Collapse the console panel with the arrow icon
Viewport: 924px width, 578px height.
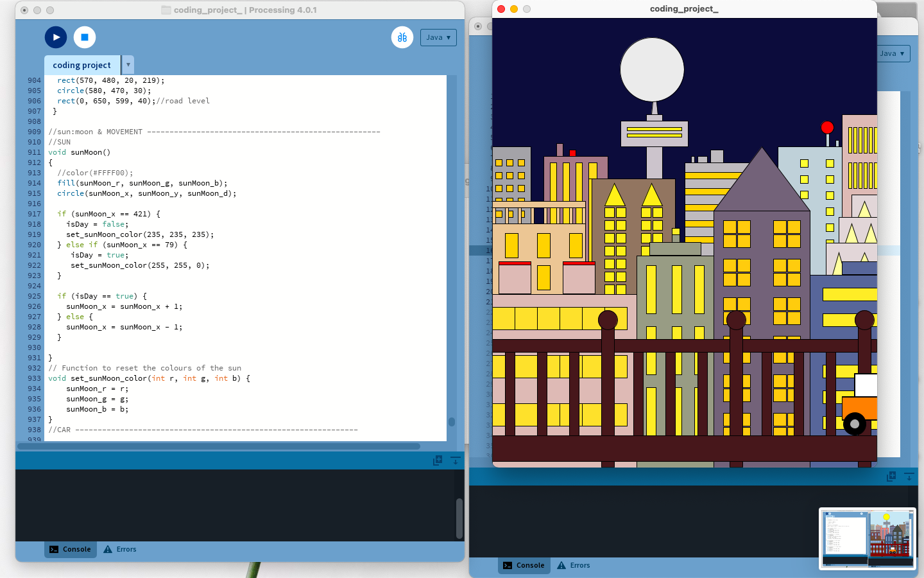456,460
